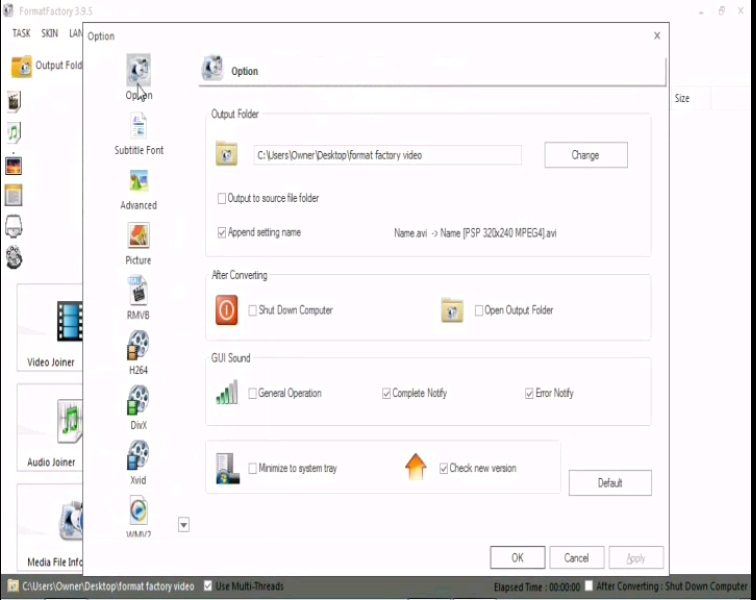Close the Option dialog
This screenshot has width=756, height=600.
pos(657,36)
